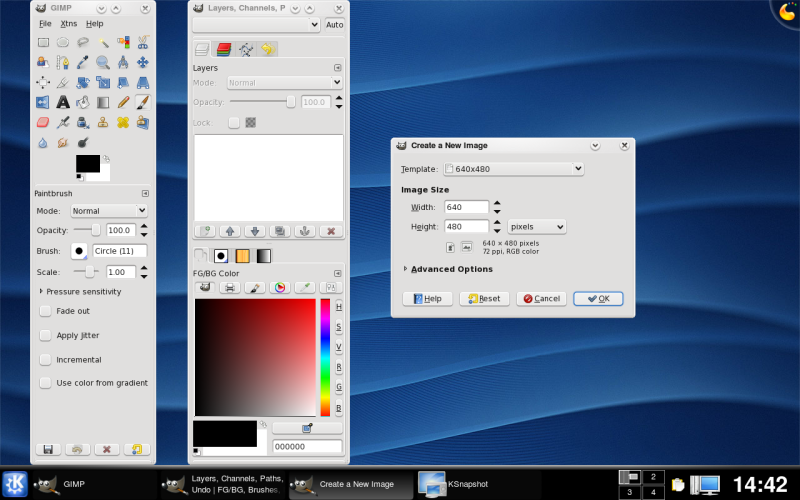Click the anchor layer button
The height and width of the screenshot is (500, 800).
coord(305,231)
